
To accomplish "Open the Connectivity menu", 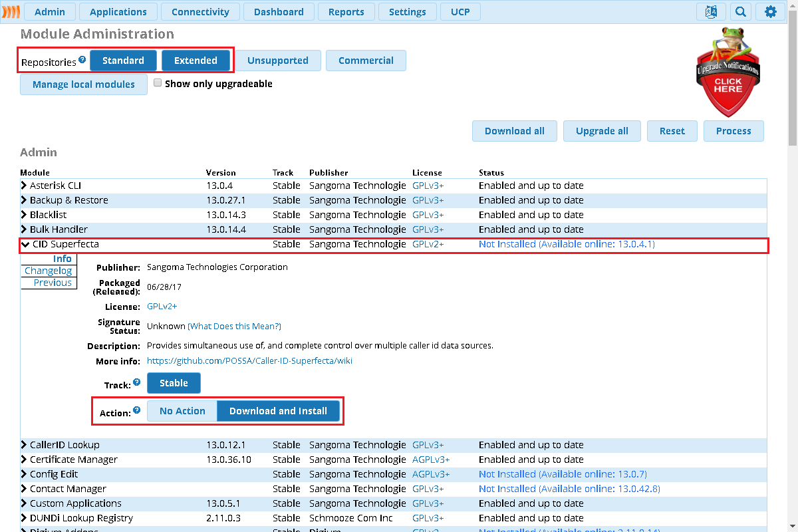I will [x=200, y=12].
